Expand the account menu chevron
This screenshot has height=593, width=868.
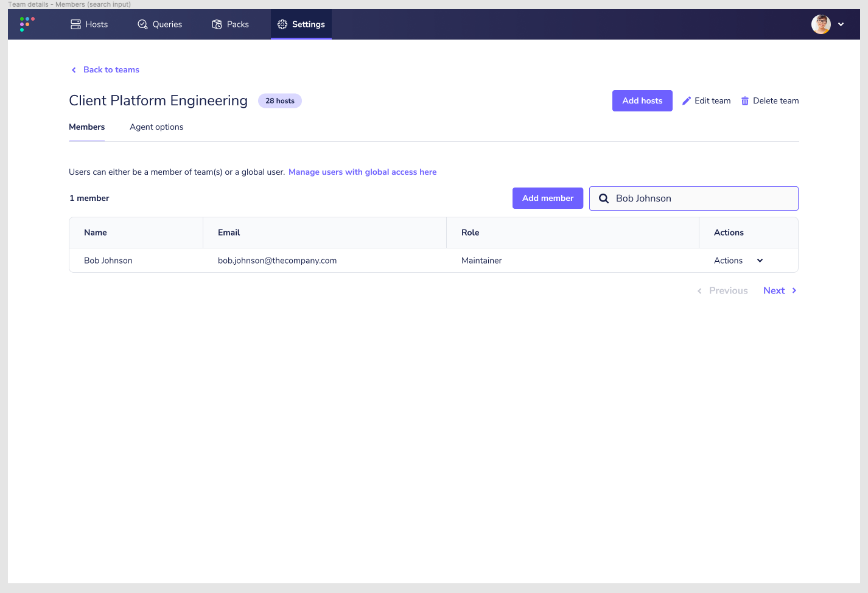point(841,24)
